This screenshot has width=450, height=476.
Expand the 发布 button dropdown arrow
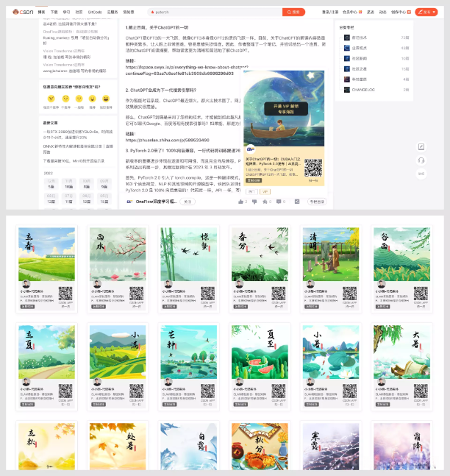[434, 13]
